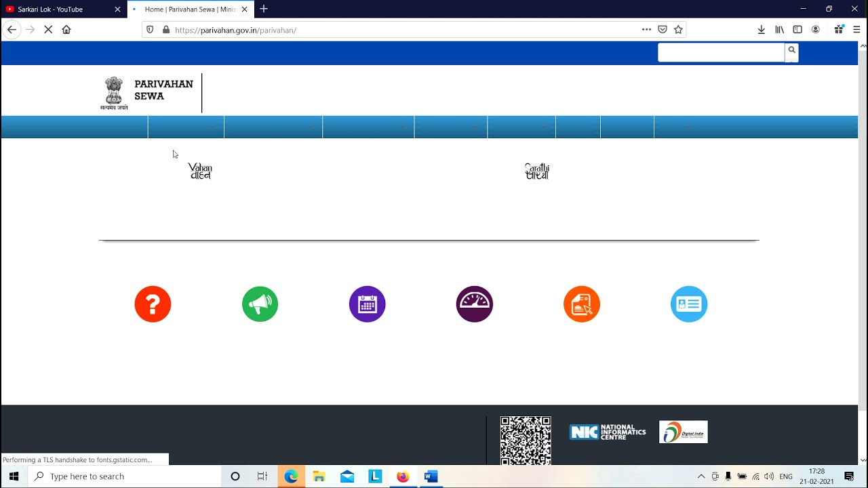
Task: Click the ENG language indicator
Action: coord(786,476)
